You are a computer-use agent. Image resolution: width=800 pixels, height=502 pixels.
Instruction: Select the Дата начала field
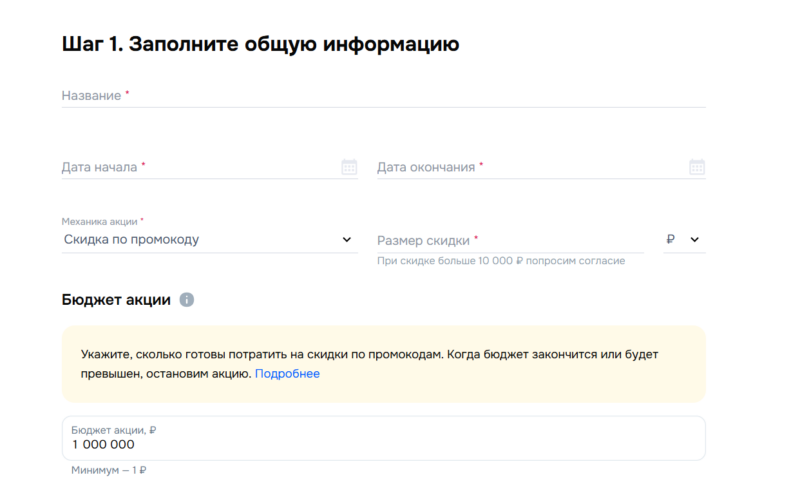click(x=210, y=167)
